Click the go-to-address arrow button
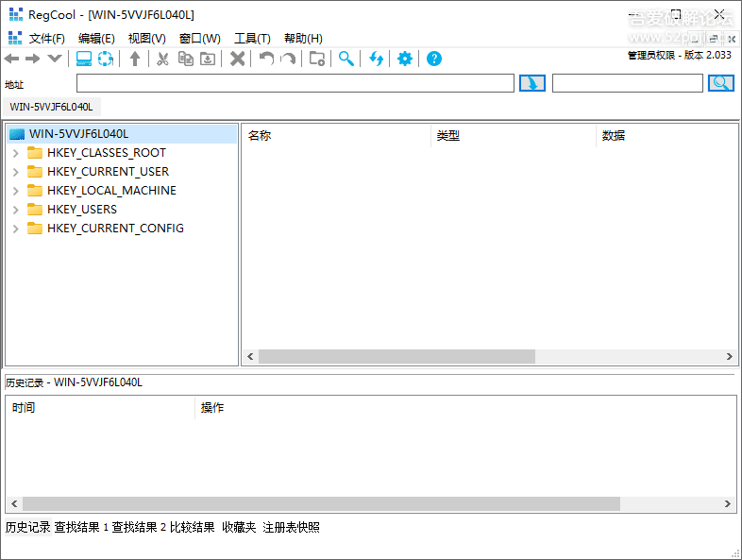This screenshot has height=560, width=742. click(x=532, y=83)
